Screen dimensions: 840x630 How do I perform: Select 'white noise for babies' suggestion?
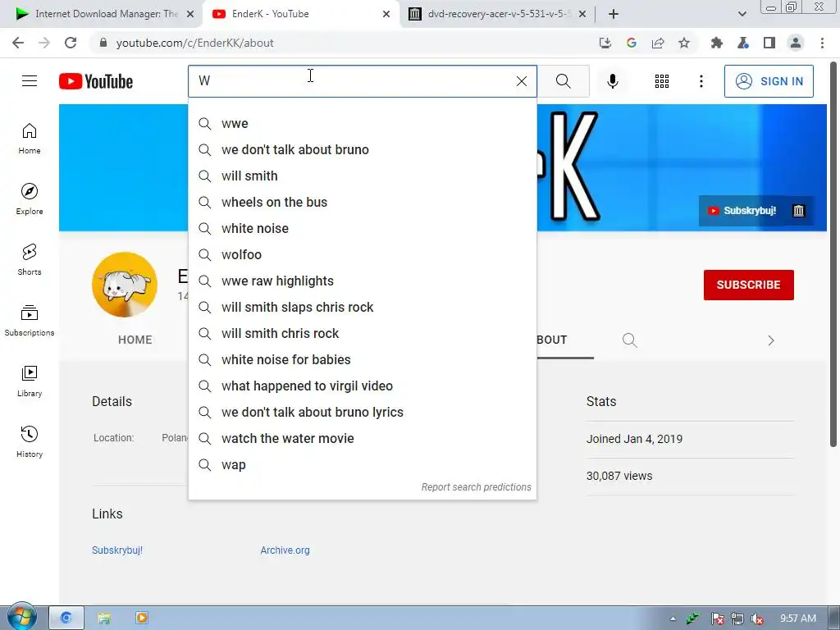pyautogui.click(x=362, y=359)
